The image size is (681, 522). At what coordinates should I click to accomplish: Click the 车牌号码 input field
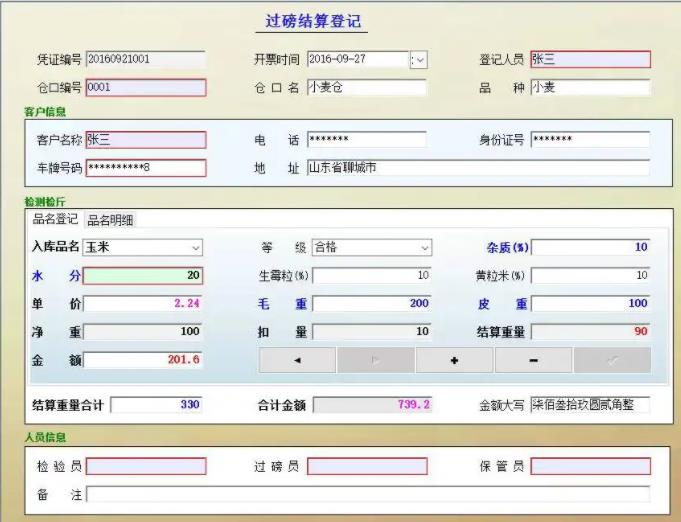tap(145, 168)
